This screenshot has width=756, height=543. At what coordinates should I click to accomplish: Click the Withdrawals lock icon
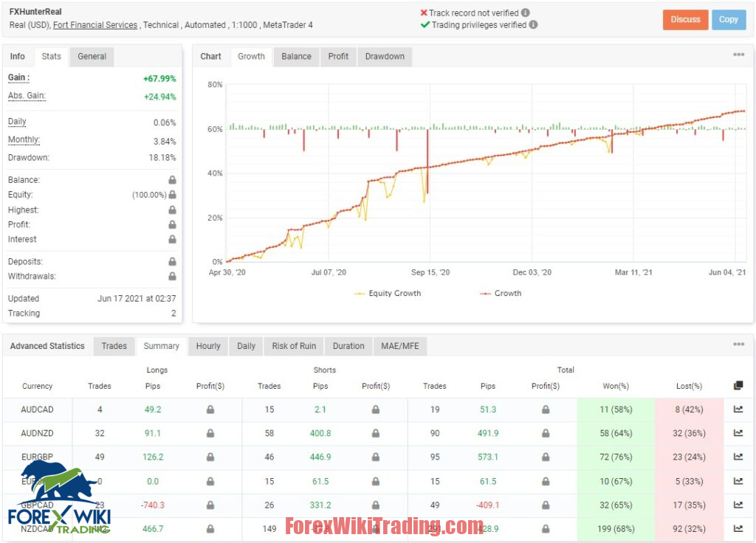(x=172, y=277)
